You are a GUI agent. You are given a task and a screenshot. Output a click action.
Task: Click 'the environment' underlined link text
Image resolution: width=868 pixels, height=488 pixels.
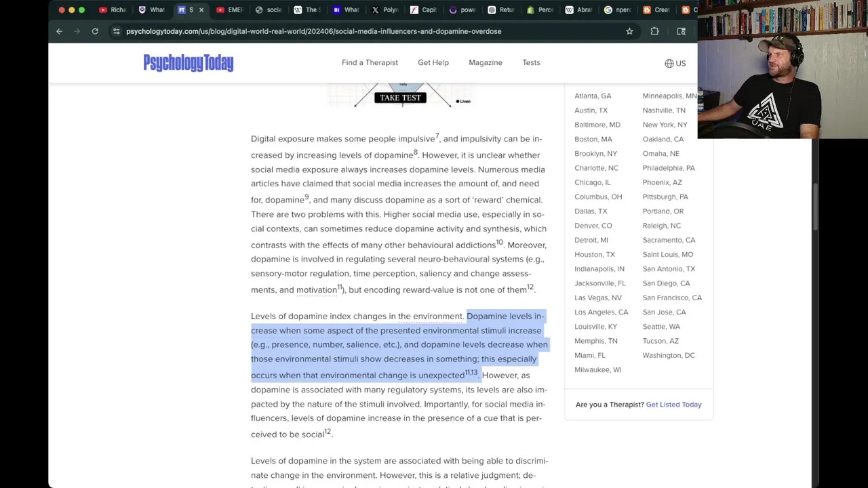click(430, 317)
